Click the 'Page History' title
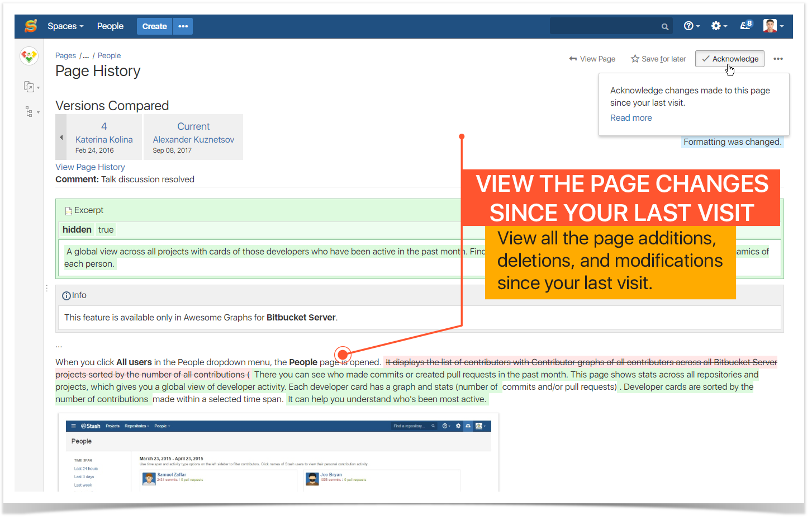Image resolution: width=812 pixels, height=519 pixels. tap(98, 71)
